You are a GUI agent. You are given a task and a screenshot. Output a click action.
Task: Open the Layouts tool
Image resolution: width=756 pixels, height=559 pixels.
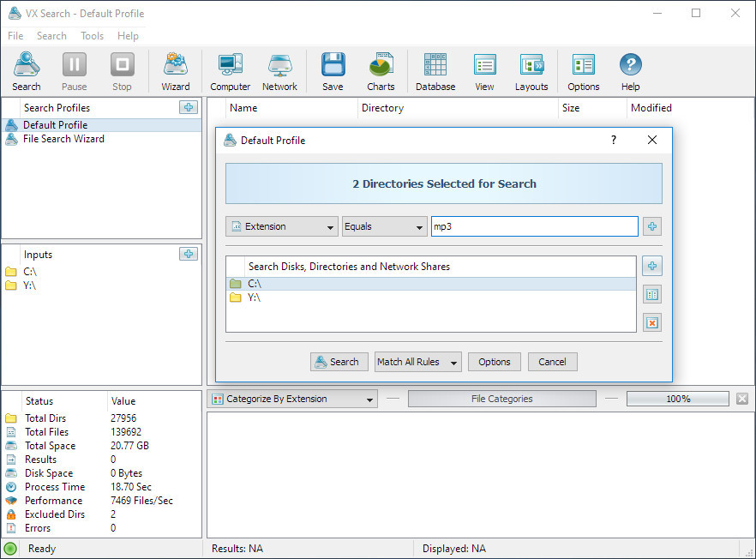[x=531, y=71]
